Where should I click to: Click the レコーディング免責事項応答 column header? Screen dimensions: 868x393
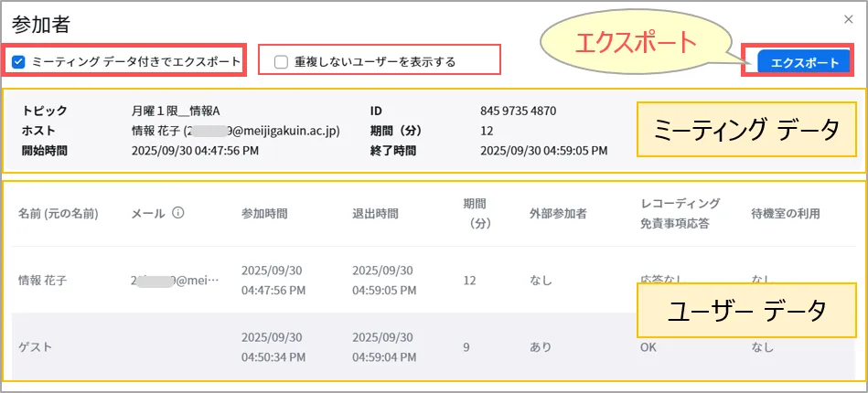coord(680,212)
